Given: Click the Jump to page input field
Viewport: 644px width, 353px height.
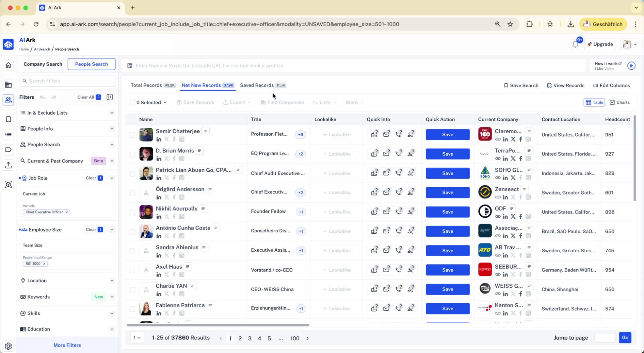Looking at the screenshot, I should pyautogui.click(x=604, y=338).
